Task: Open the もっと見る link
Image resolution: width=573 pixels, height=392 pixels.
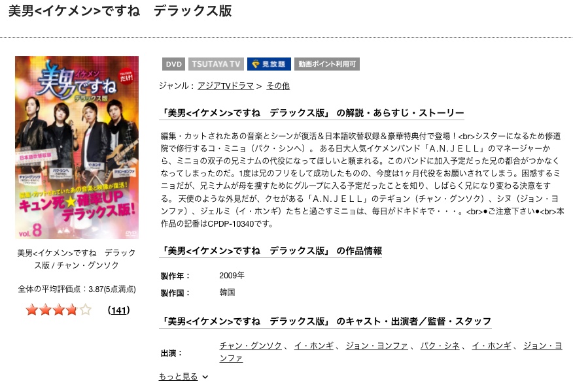Action: tap(179, 376)
